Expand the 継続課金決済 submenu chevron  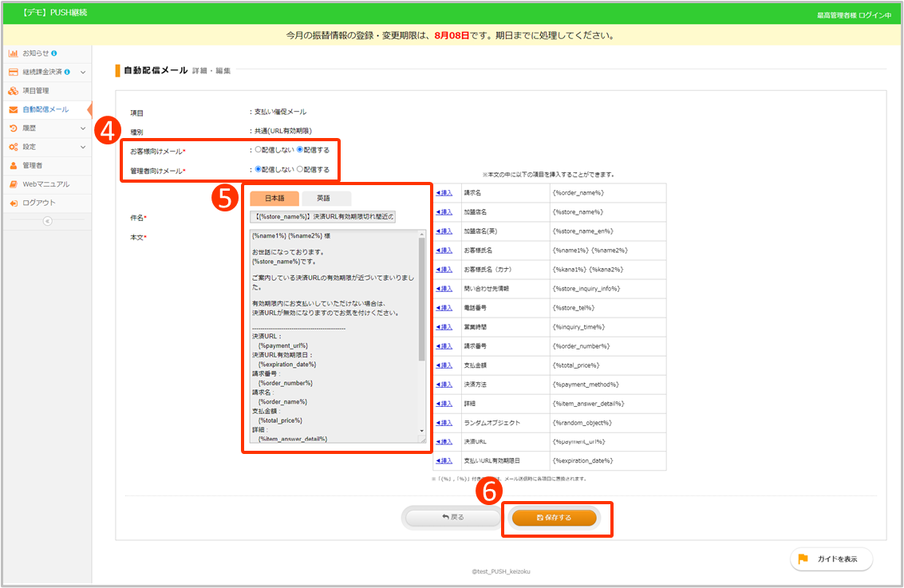[x=83, y=73]
